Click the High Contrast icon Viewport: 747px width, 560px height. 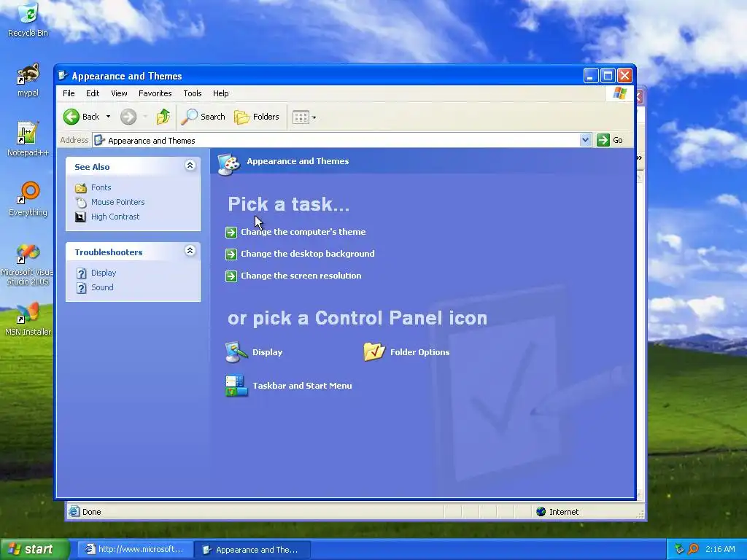point(81,217)
